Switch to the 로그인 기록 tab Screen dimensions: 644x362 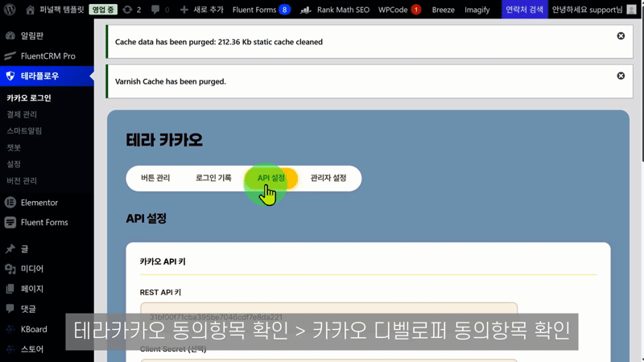coord(213,178)
